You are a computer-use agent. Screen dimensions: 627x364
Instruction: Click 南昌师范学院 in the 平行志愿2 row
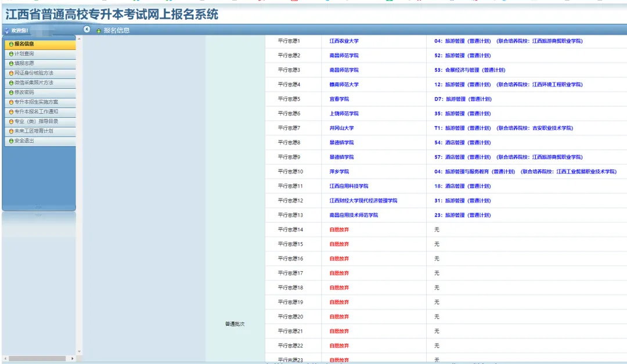(344, 56)
